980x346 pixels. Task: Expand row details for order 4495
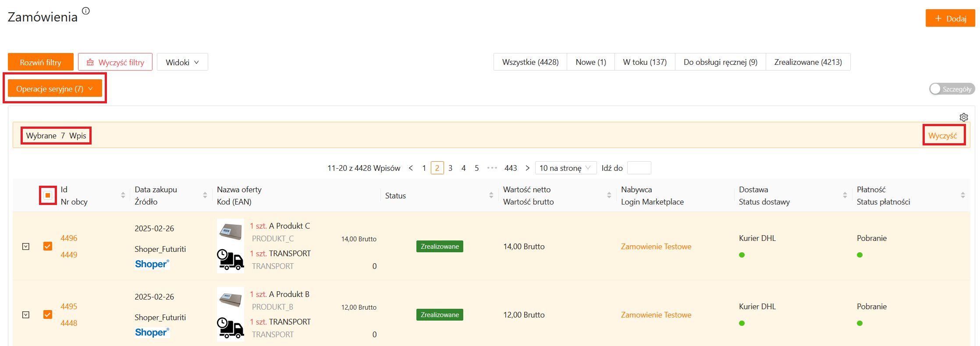[x=26, y=315]
